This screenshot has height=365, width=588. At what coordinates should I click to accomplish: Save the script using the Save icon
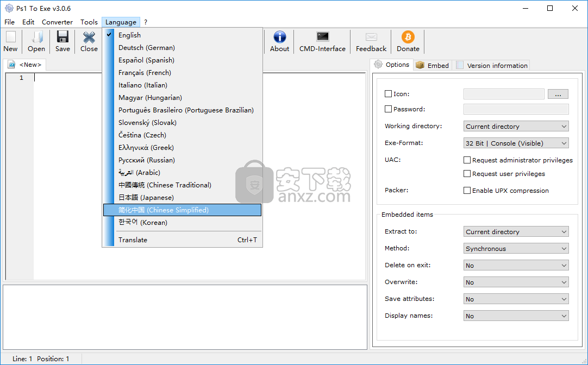(62, 37)
